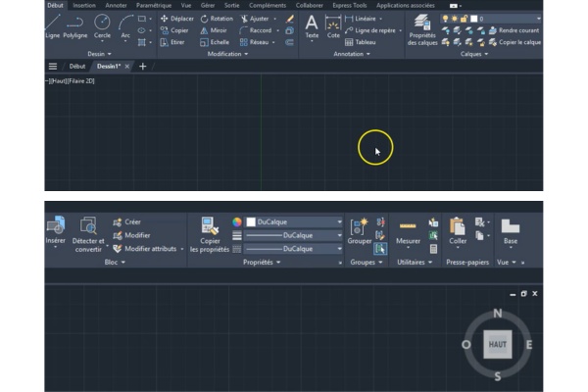Click the N compass direction on ViewCube
This screenshot has width=588, height=392.
tap(497, 314)
